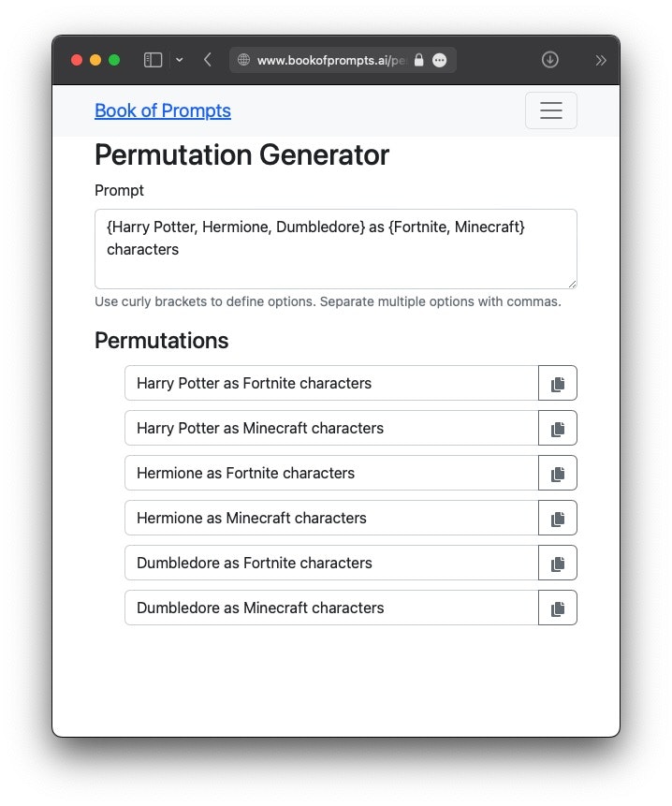
Task: Select the 'Hermione as Fortnite characters' text field
Action: (332, 473)
